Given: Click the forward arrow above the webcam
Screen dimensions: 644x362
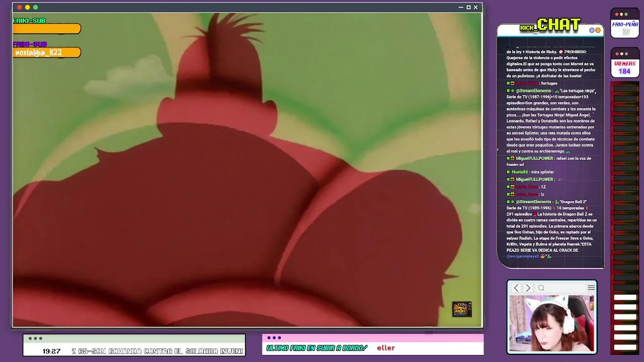Looking at the screenshot, I should tap(528, 288).
